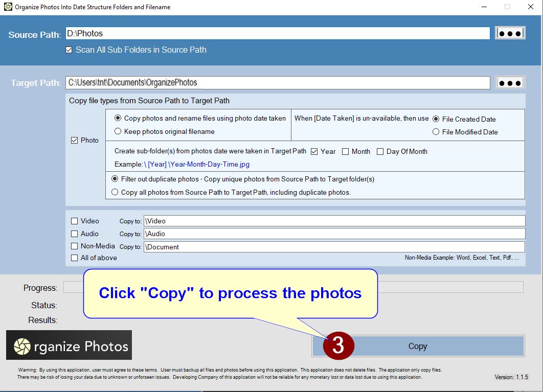Check the All of above checkbox

tap(75, 258)
